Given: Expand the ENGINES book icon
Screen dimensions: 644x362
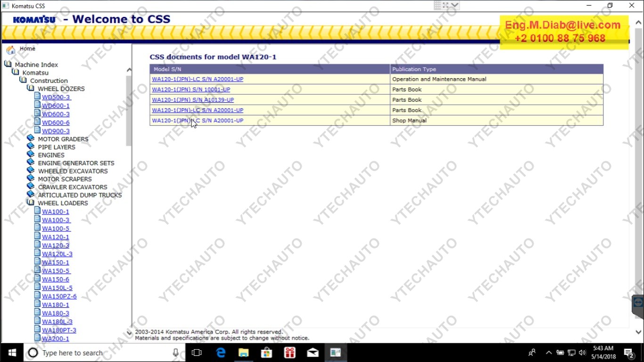Looking at the screenshot, I should coord(31,155).
